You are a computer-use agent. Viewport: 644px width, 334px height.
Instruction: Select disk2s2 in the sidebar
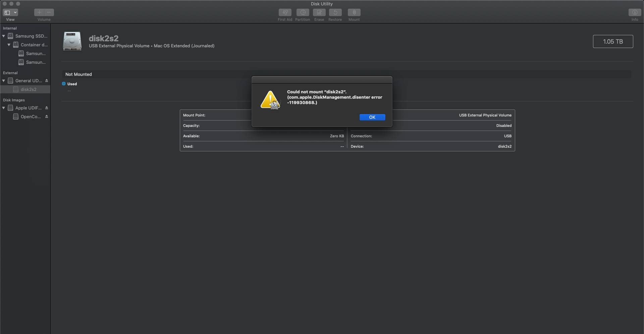(25, 89)
